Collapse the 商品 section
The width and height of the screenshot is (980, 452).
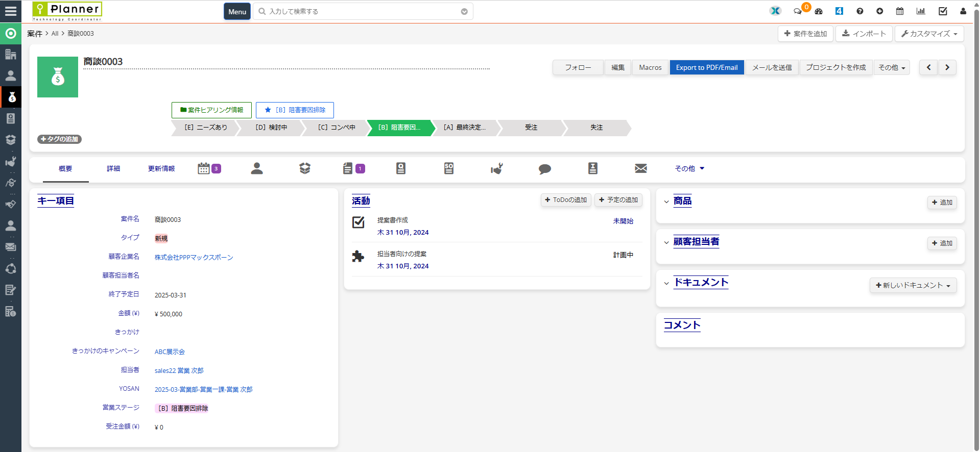pyautogui.click(x=666, y=202)
